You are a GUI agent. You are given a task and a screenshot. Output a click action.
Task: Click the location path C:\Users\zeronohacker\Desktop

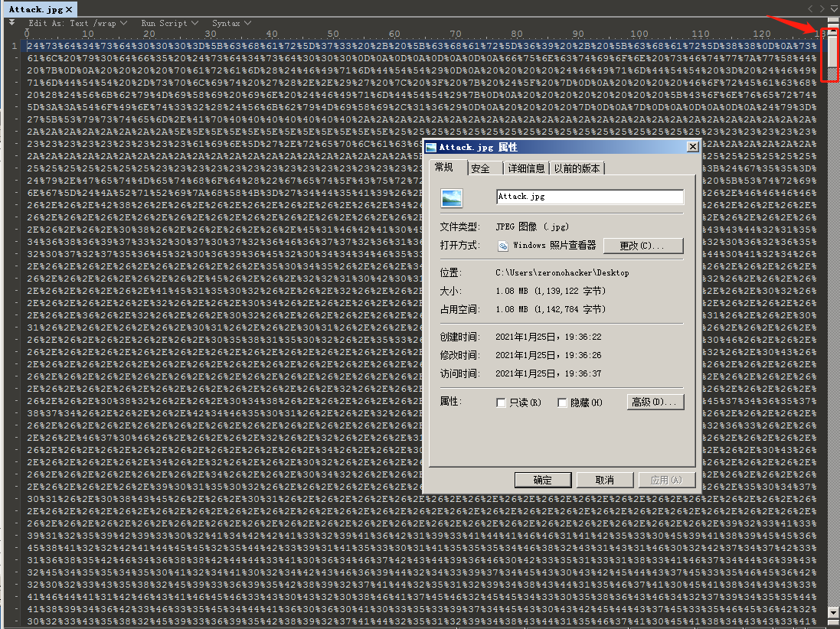[x=562, y=272]
